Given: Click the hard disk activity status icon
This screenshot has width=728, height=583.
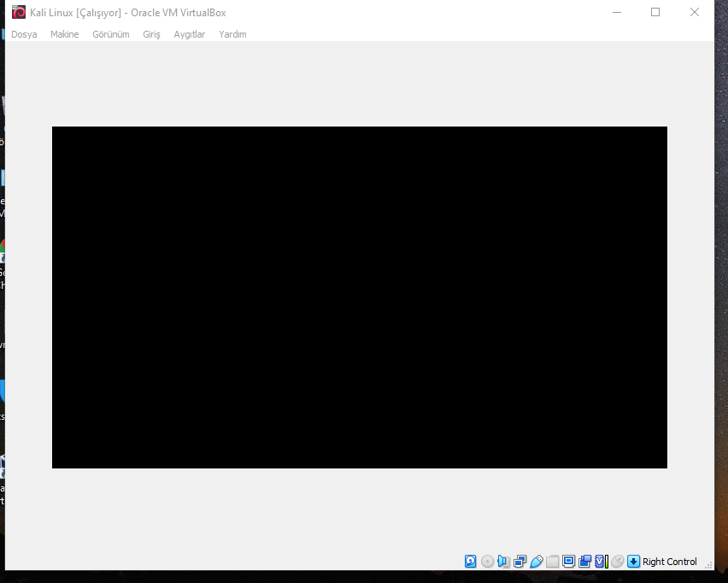Looking at the screenshot, I should (x=470, y=561).
